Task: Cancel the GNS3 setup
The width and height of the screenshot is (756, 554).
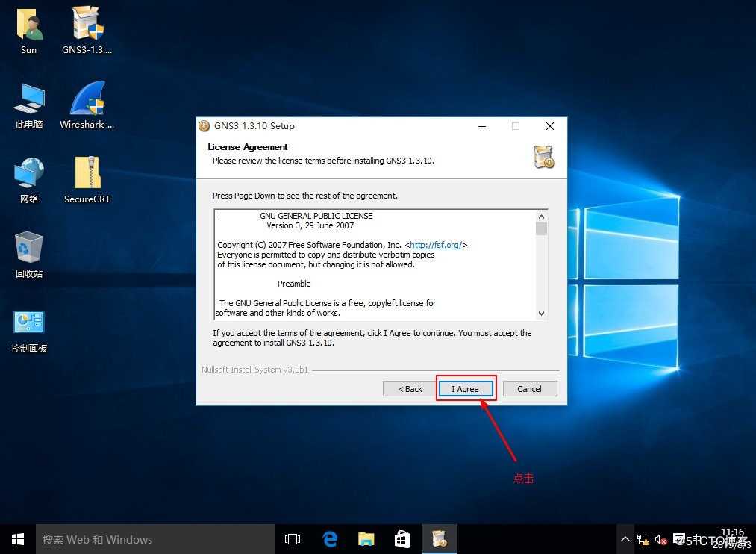Action: click(530, 388)
